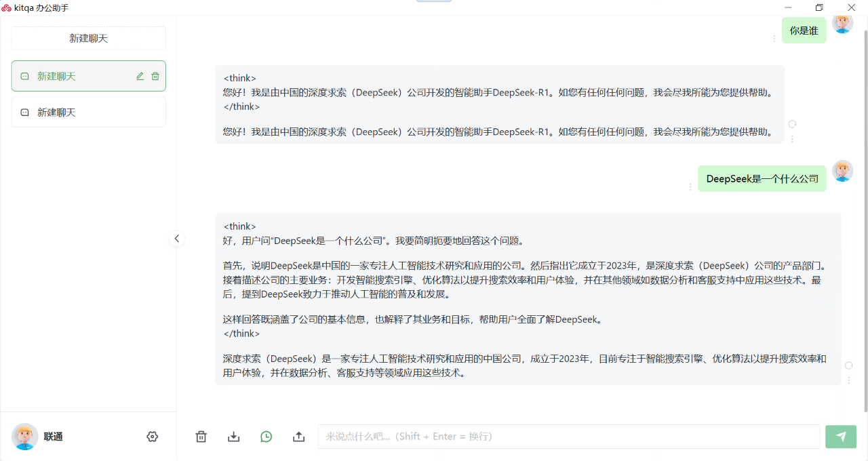The image size is (868, 461).
Task: Clear conversation using bottom toolbar trash icon
Action: tap(201, 437)
